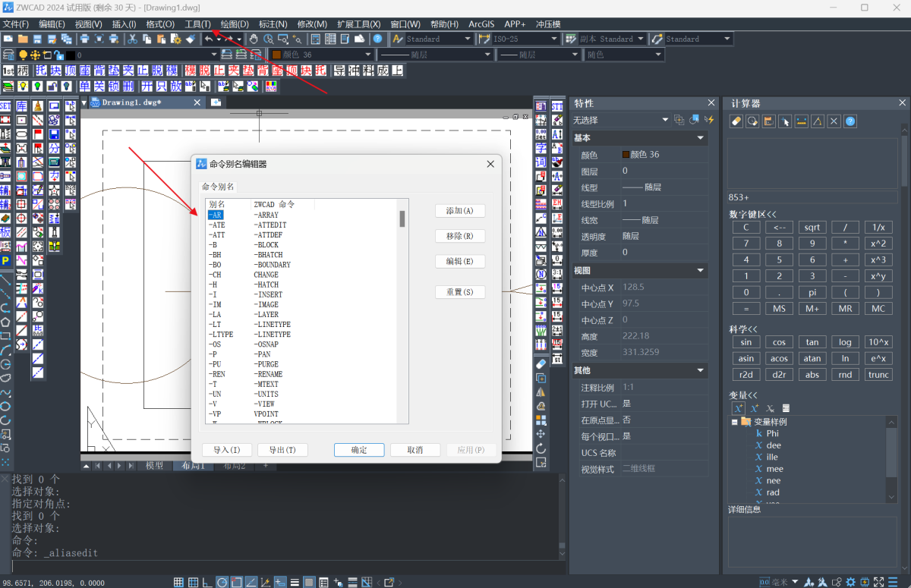This screenshot has height=588, width=911.
Task: Collapse the 视图 section in Properties
Action: point(701,271)
